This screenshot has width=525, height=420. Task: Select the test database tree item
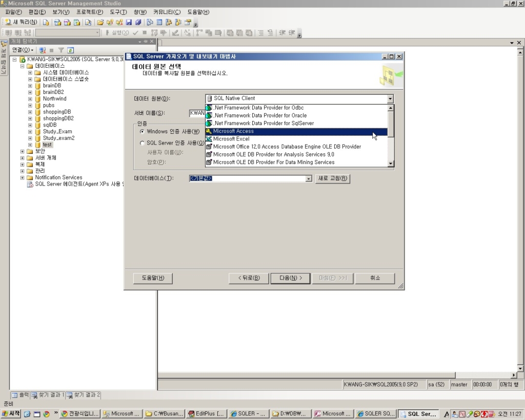47,145
